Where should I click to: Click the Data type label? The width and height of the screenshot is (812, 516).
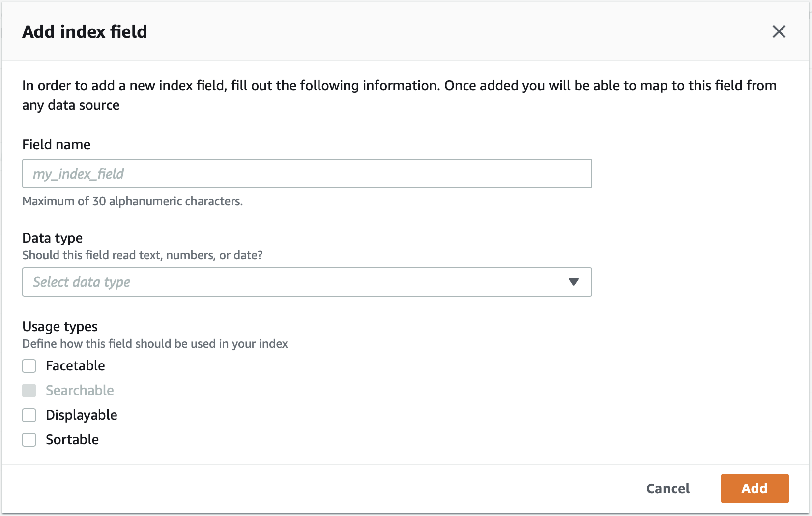click(53, 238)
